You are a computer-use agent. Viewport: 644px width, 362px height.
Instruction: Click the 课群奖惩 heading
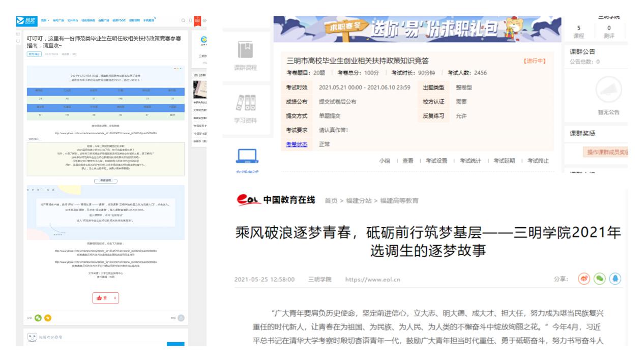click(x=581, y=134)
